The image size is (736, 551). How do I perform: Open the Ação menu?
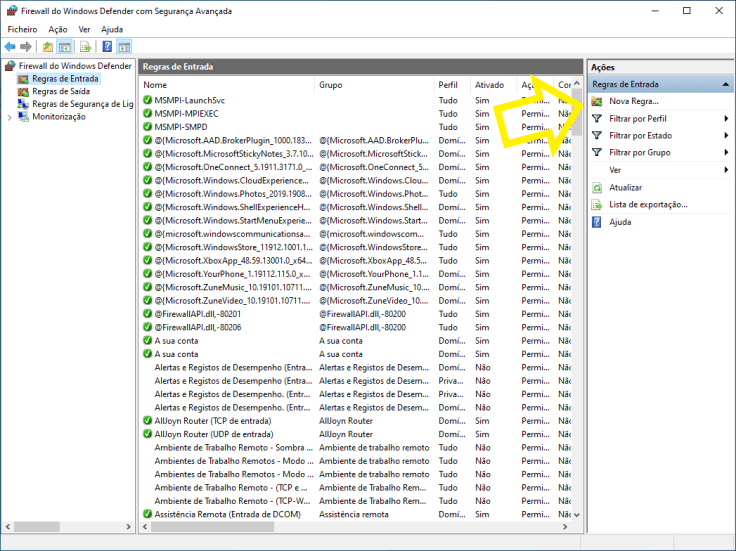[58, 30]
